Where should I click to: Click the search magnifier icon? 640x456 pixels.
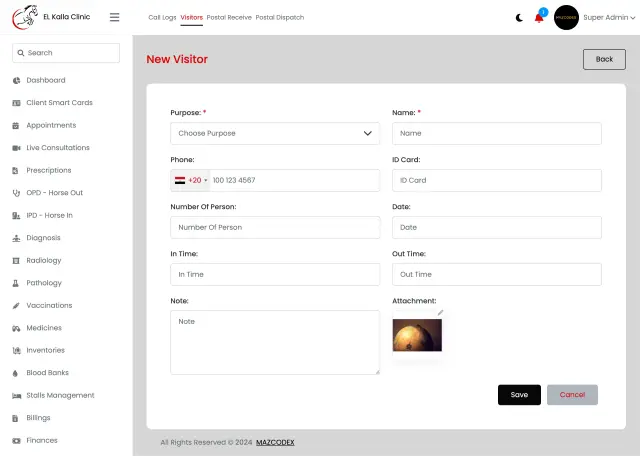pyautogui.click(x=21, y=53)
